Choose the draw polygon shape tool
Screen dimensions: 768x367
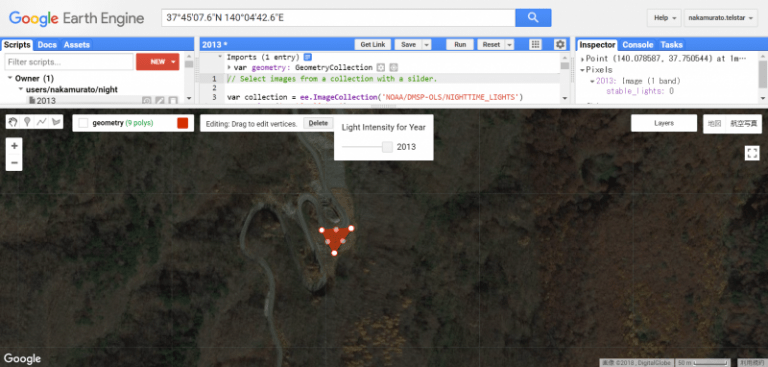tap(56, 122)
